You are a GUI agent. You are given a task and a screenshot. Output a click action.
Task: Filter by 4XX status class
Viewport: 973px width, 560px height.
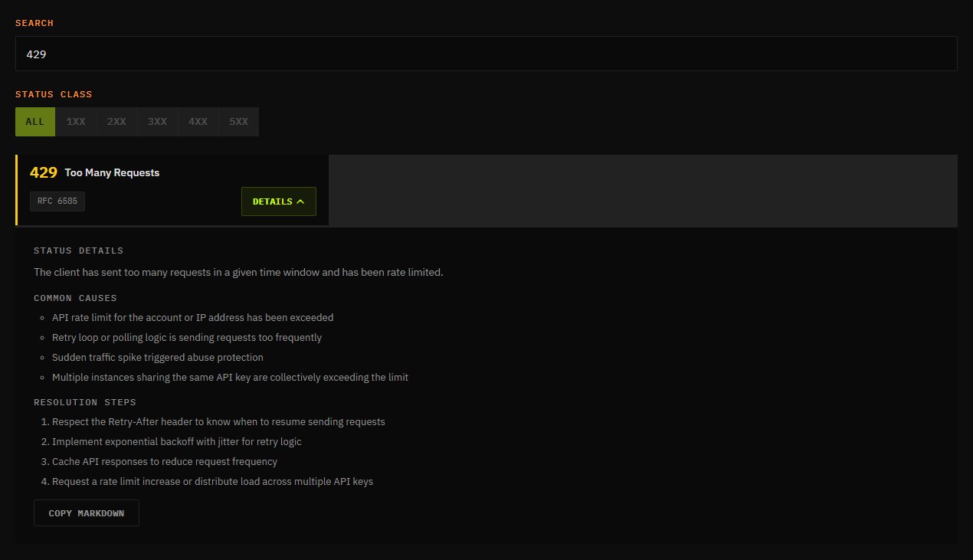(198, 122)
